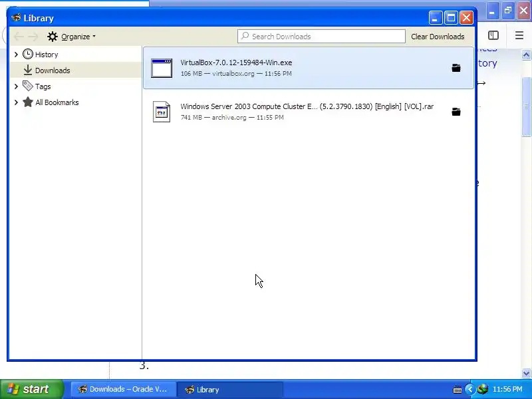Viewport: 532px width, 399px height.
Task: Switch to Downloads – Oracle taskbar button
Action: [124, 389]
